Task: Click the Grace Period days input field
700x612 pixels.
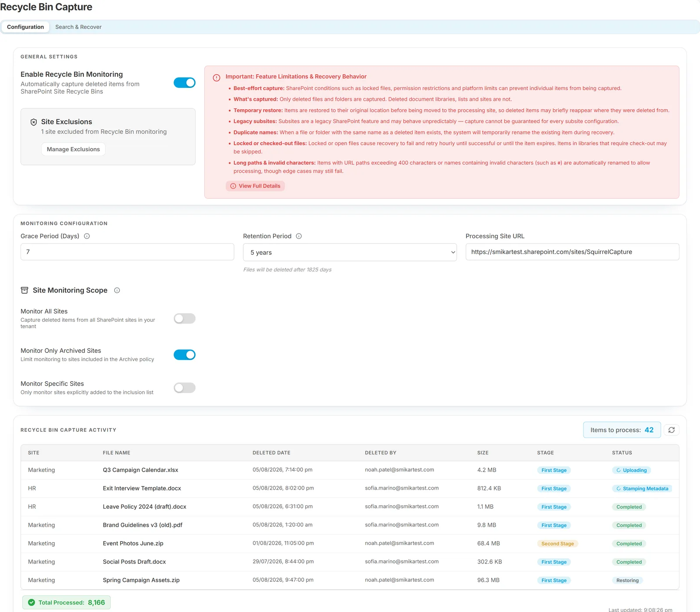Action: [x=127, y=252]
